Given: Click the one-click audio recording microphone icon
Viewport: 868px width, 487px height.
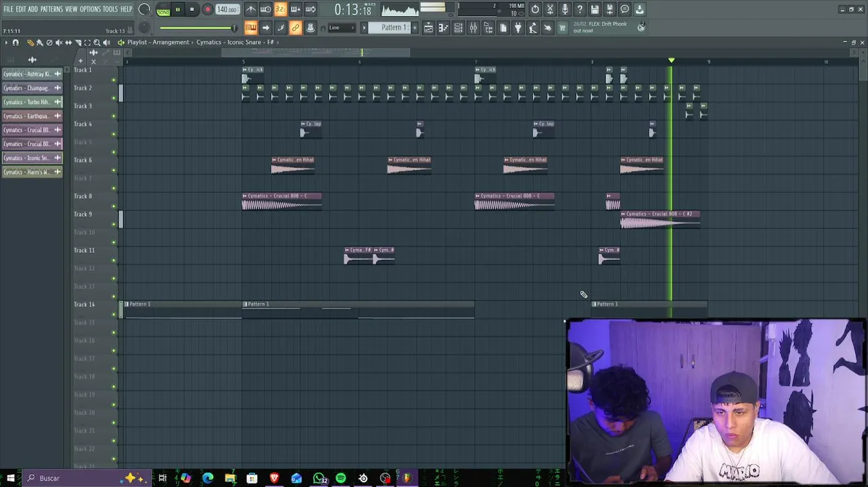Looking at the screenshot, I should [565, 9].
